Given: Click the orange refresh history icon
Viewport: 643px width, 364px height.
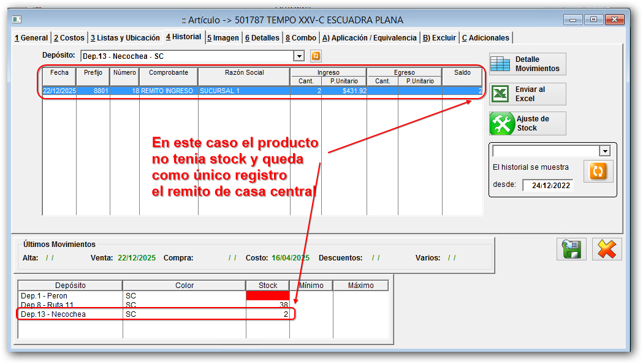Looking at the screenshot, I should tap(598, 172).
